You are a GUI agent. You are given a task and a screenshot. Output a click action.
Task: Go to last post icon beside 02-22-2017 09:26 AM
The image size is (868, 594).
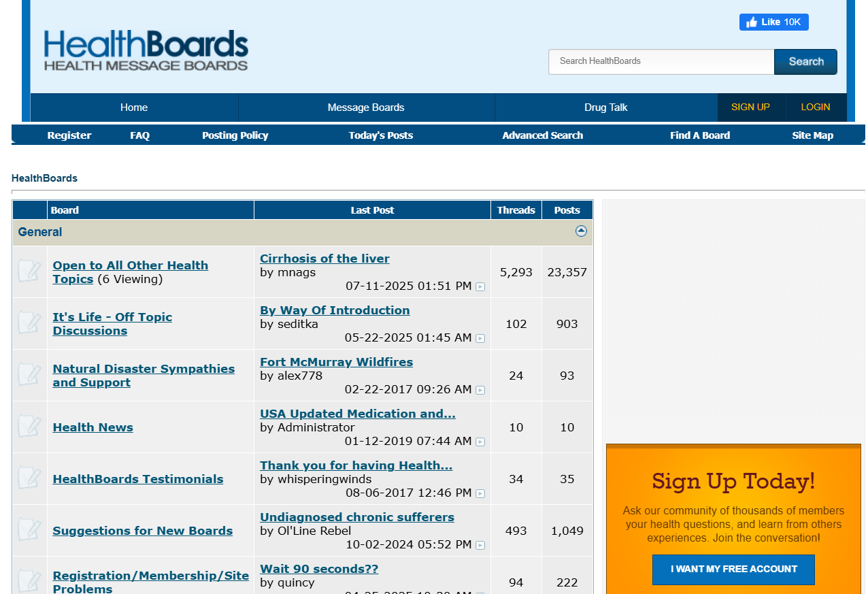(480, 390)
